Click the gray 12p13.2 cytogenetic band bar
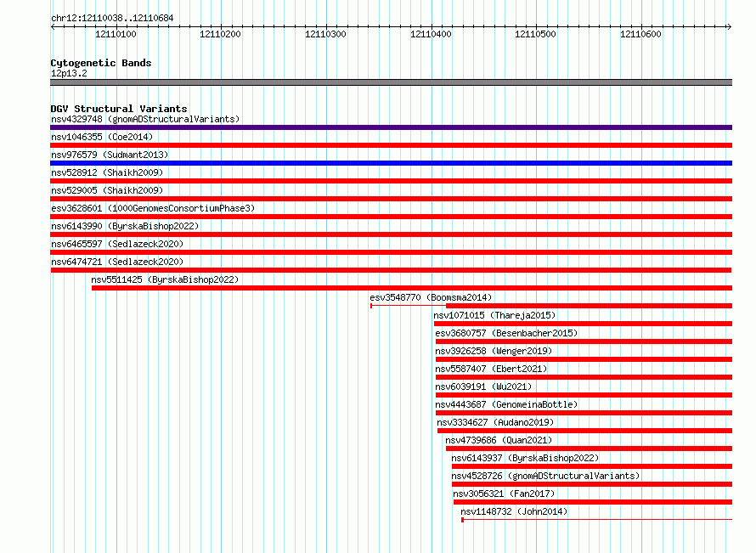 [x=391, y=82]
